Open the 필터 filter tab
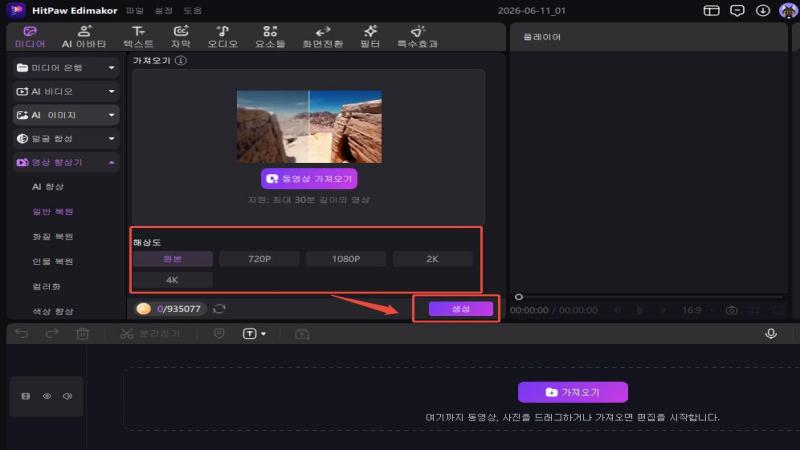 (370, 37)
